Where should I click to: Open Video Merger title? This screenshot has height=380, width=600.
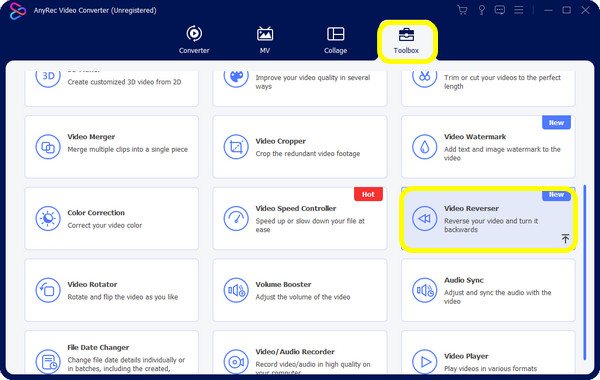tap(91, 137)
